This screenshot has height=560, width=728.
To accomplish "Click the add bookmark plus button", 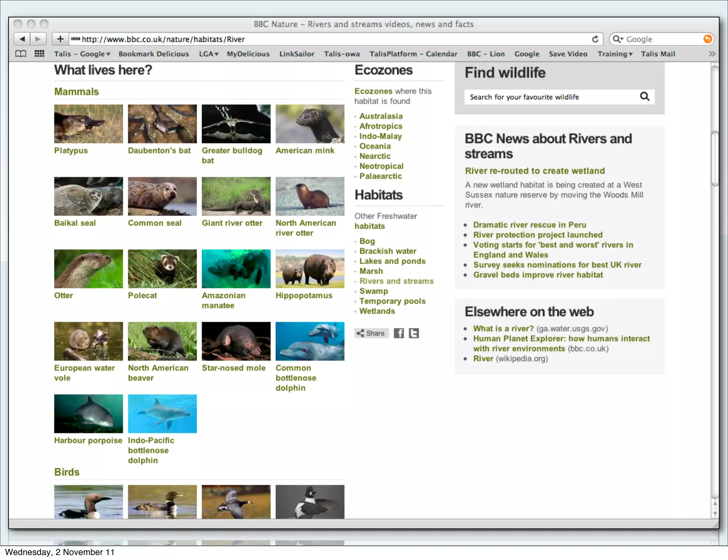I will pyautogui.click(x=60, y=39).
